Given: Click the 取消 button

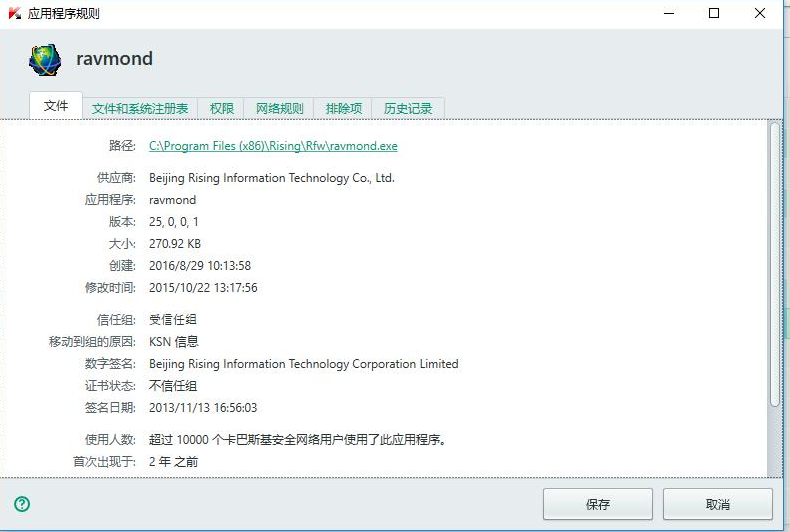Looking at the screenshot, I should point(717,504).
